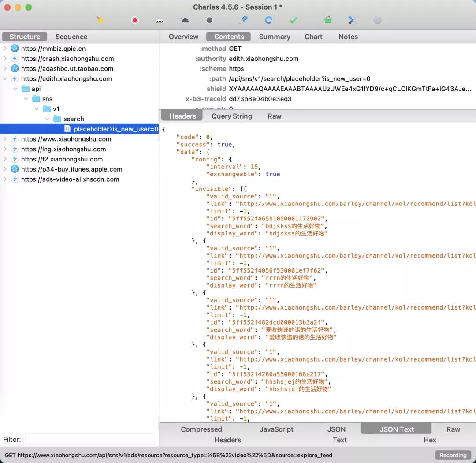Select the response Text tab
Image resolution: width=476 pixels, height=463 pixels.
[x=339, y=440]
